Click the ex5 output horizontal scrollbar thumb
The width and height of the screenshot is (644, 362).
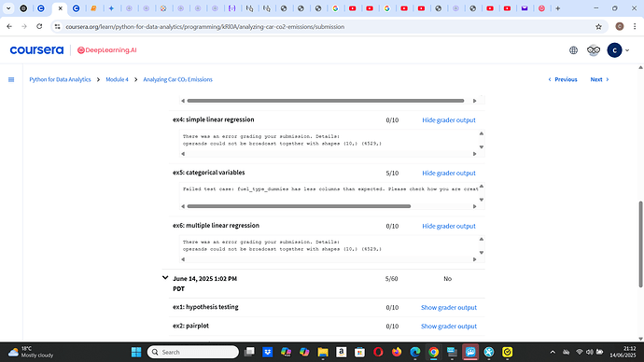point(299,206)
